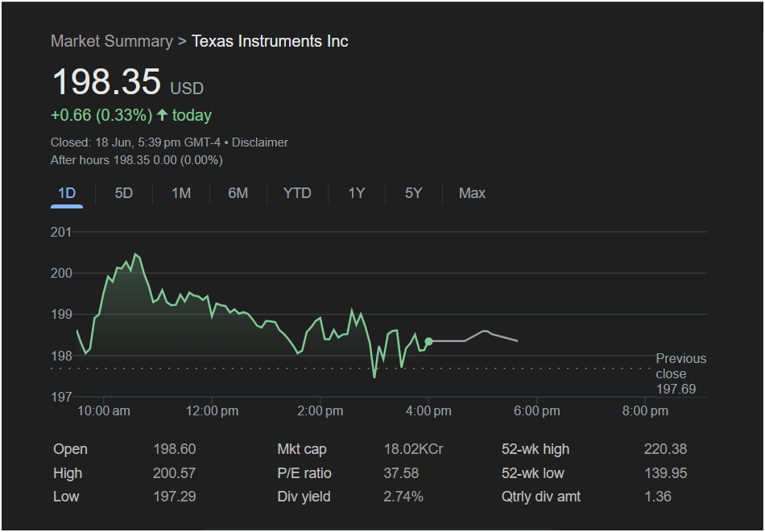Click the 52-week high value 220.38

coord(665,449)
